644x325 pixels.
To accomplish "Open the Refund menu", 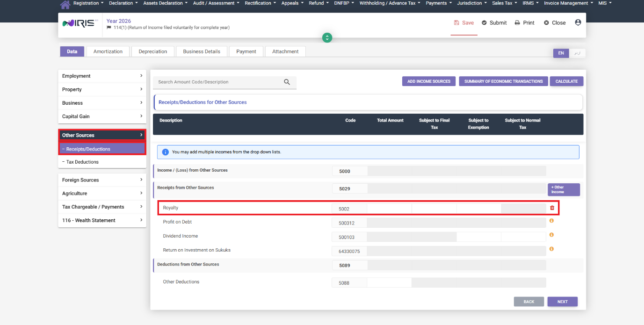I will (x=319, y=3).
